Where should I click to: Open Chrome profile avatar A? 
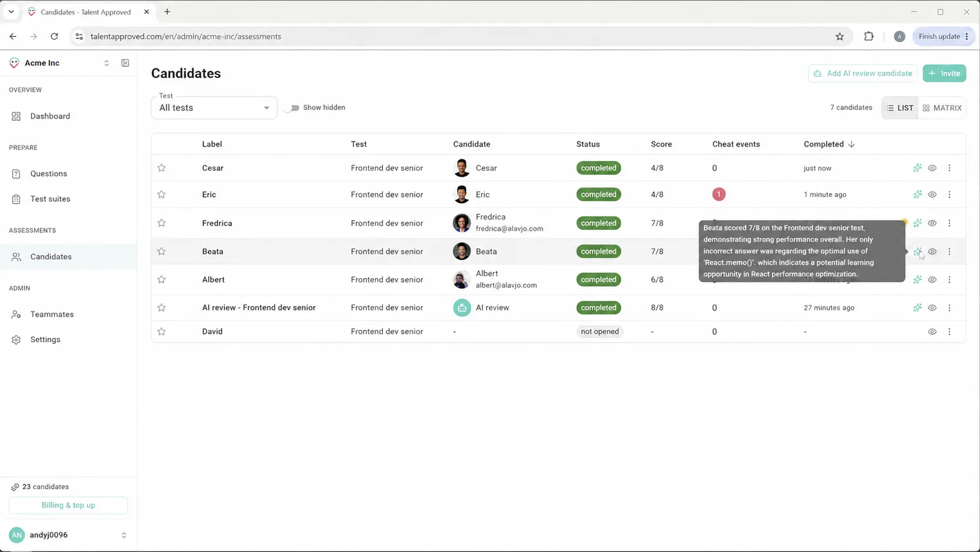pos(899,36)
